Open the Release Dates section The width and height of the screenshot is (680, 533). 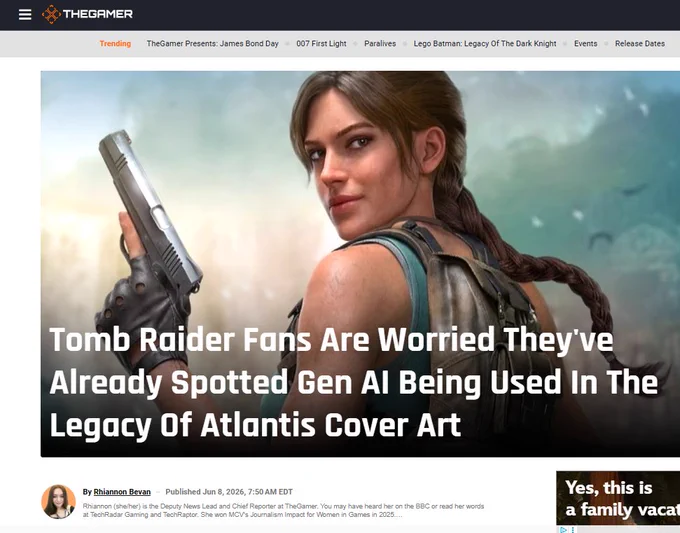click(x=640, y=43)
